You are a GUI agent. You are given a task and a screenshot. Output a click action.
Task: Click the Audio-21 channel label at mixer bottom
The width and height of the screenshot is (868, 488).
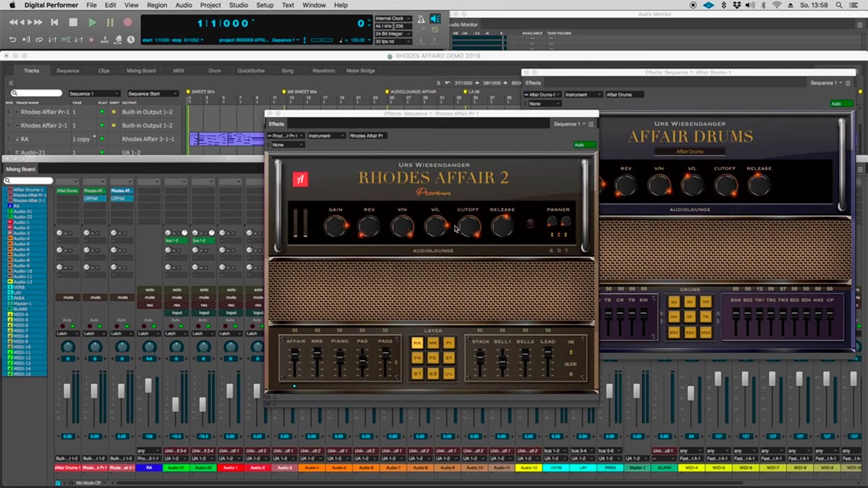pos(176,468)
